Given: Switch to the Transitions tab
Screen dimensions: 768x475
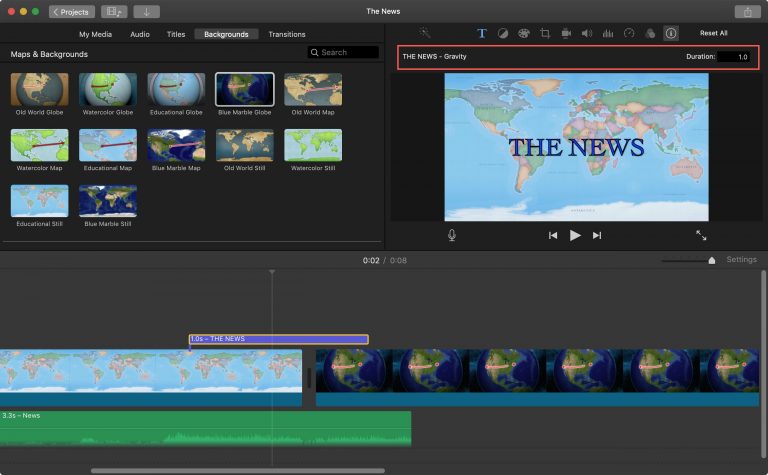Looking at the screenshot, I should point(287,34).
